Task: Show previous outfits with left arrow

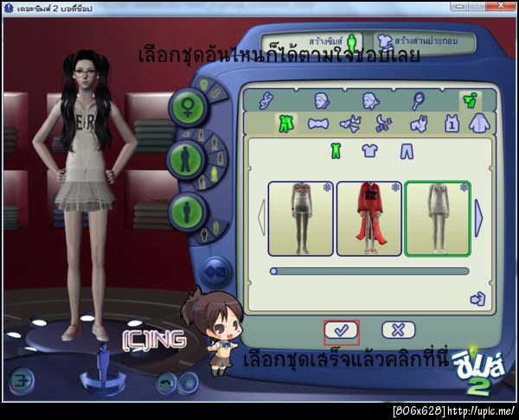Action: point(261,218)
